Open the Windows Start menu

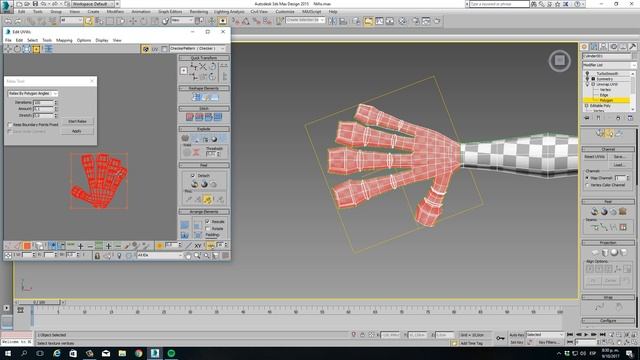7,353
